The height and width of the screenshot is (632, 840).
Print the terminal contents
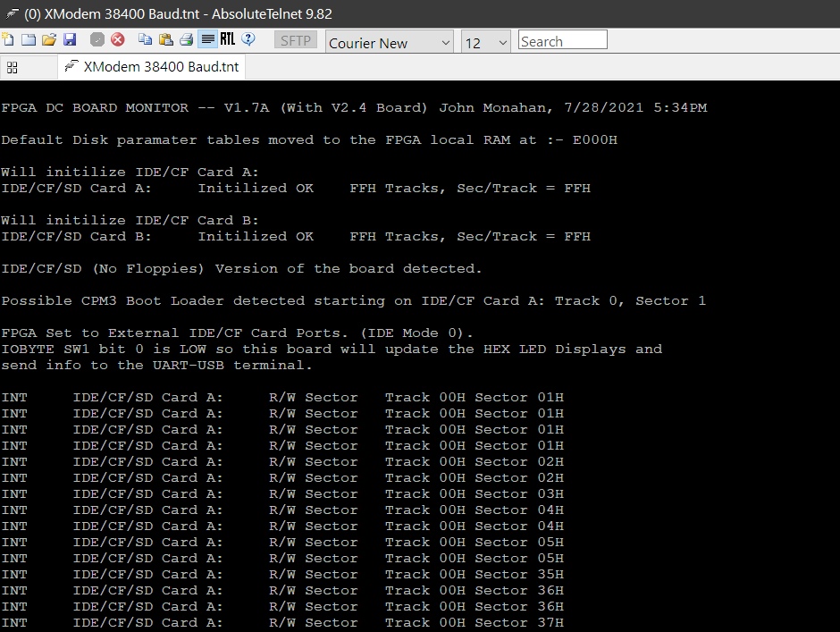tap(186, 39)
